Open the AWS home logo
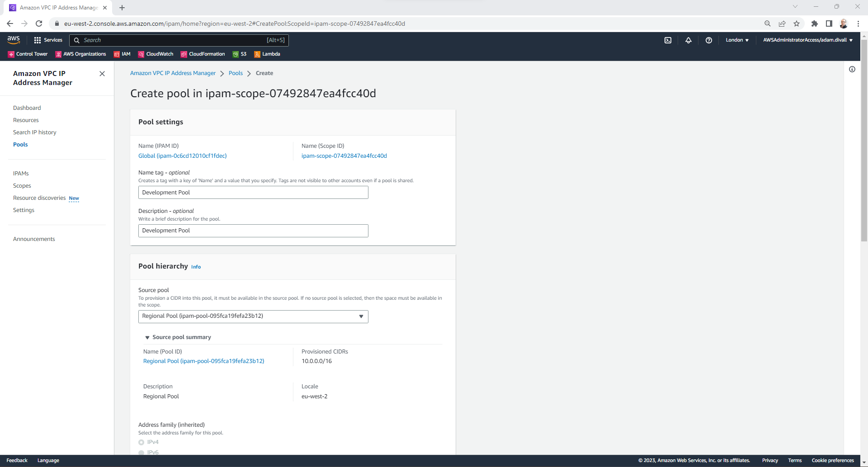 (14, 40)
